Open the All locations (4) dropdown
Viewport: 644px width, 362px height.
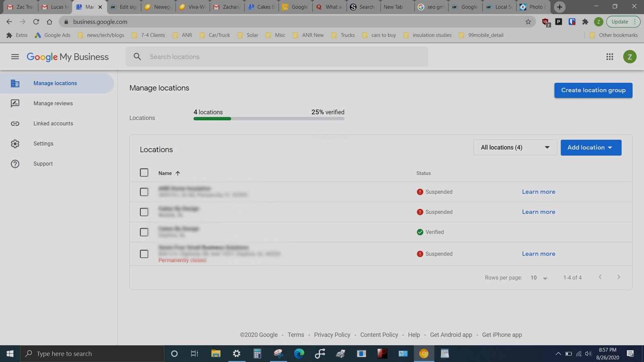pos(515,148)
